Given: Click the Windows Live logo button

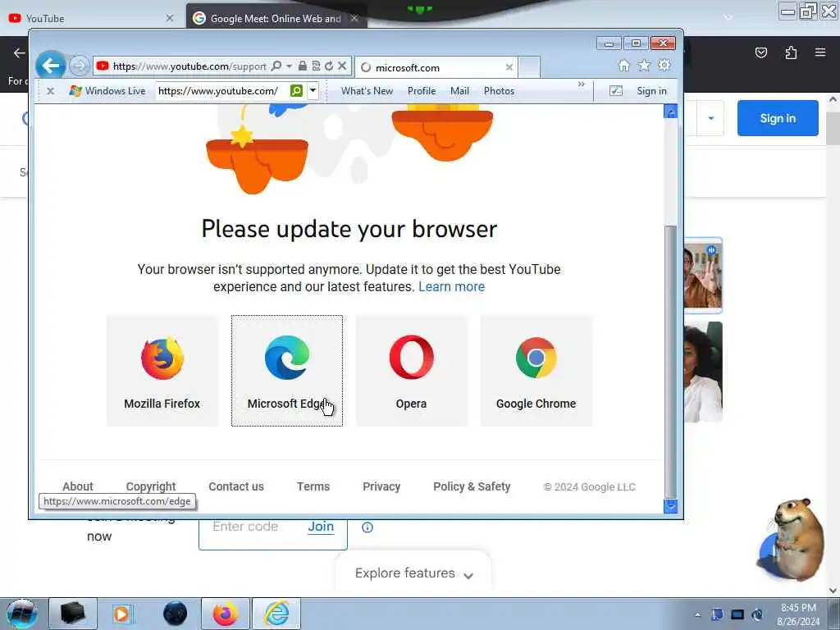Looking at the screenshot, I should [107, 91].
